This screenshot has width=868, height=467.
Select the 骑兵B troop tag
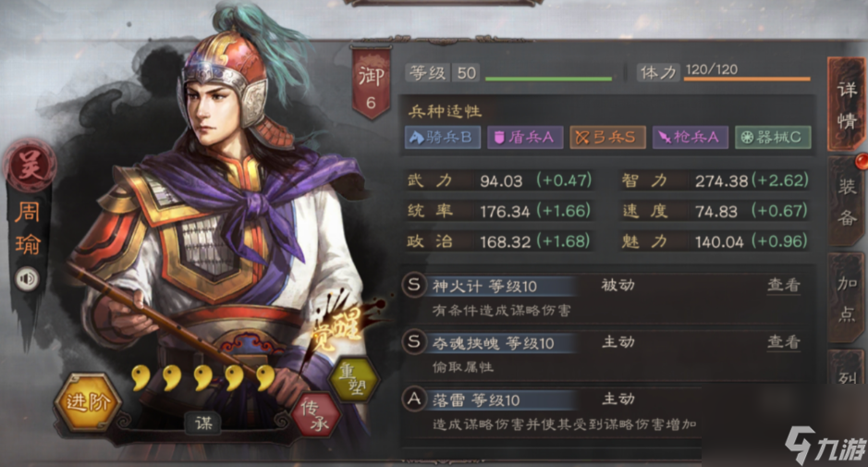(443, 138)
